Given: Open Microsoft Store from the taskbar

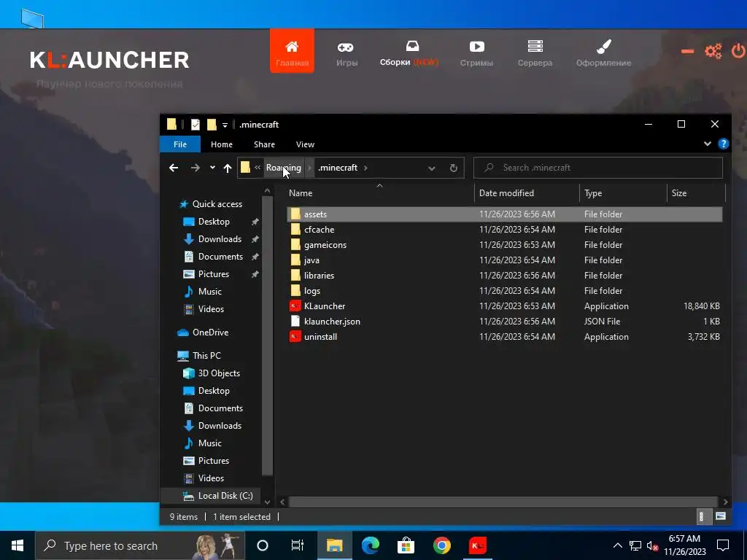Looking at the screenshot, I should click(406, 545).
